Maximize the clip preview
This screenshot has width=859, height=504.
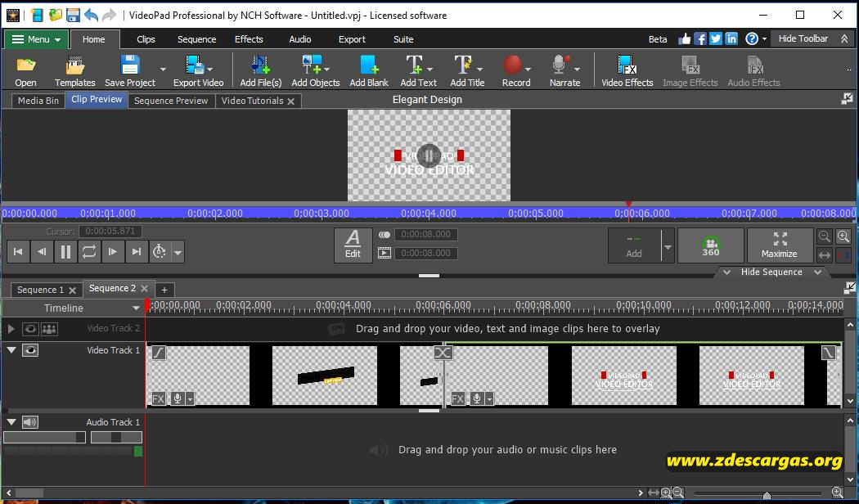point(779,245)
